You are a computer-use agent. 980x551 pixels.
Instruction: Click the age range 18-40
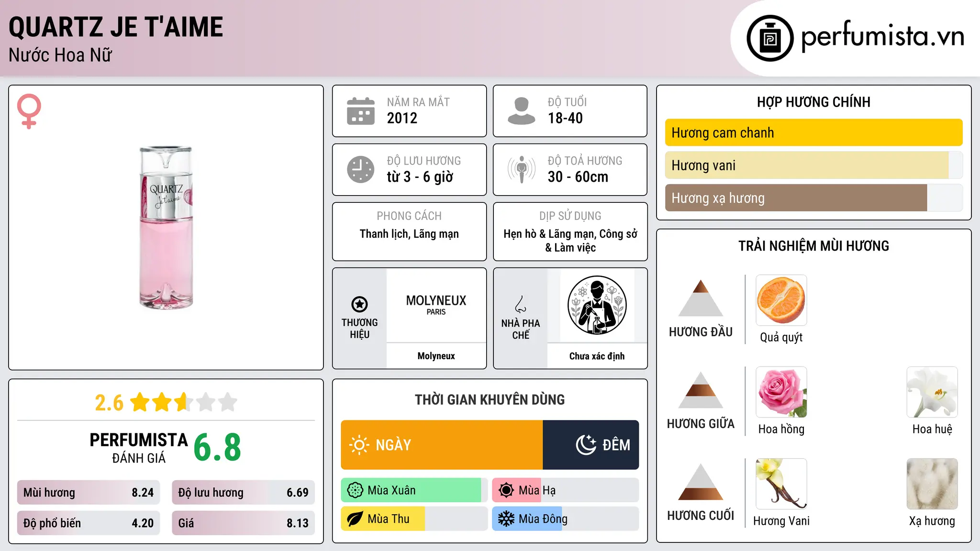565,118
